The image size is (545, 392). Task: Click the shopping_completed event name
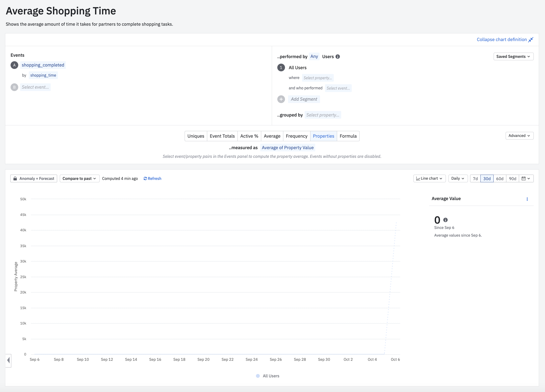click(x=43, y=65)
